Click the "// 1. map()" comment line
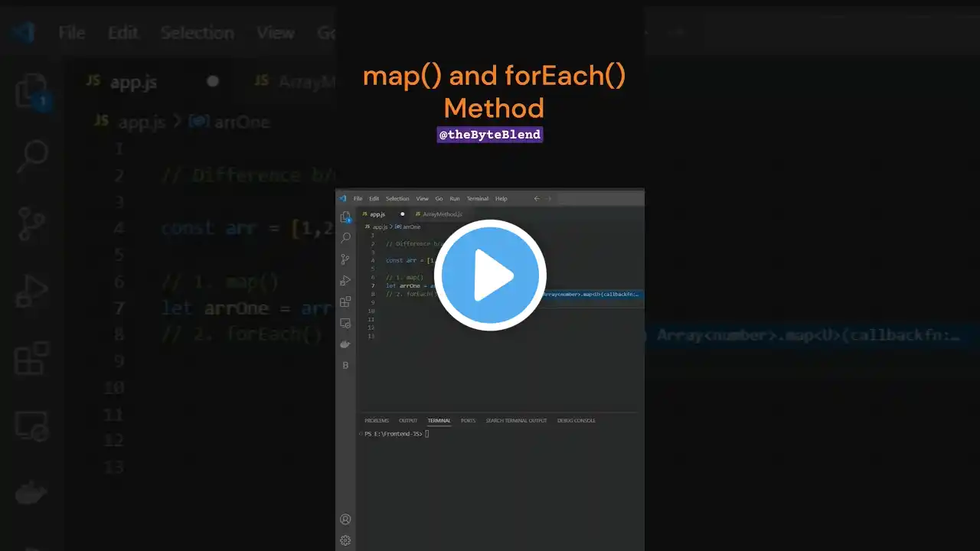The image size is (980, 551). (405, 277)
